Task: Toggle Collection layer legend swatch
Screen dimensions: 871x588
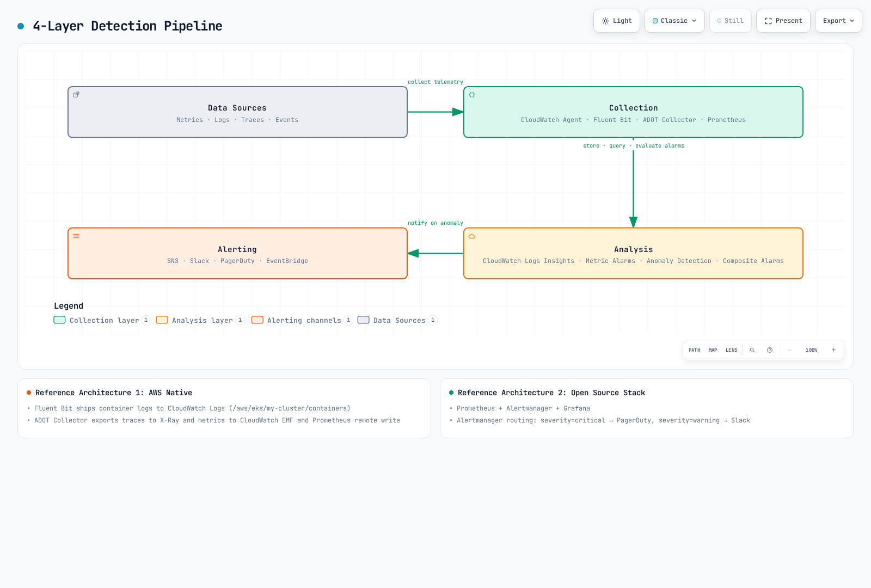Action: (59, 320)
